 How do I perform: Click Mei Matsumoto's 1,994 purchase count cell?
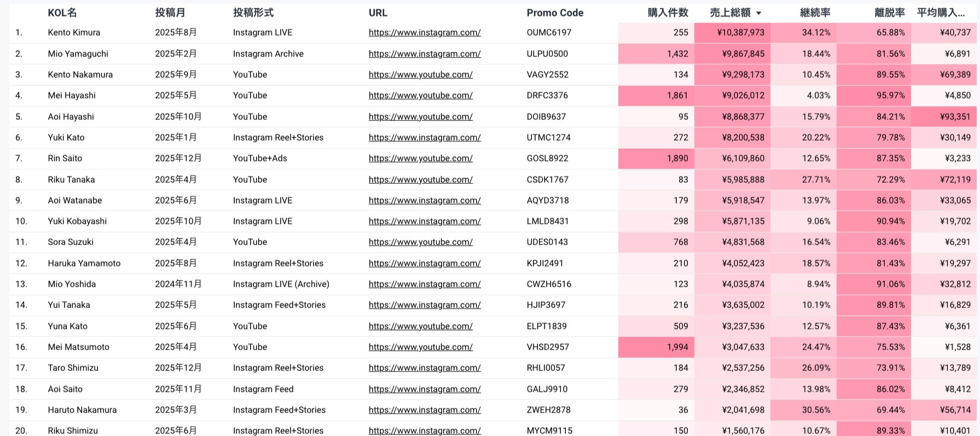(x=677, y=347)
